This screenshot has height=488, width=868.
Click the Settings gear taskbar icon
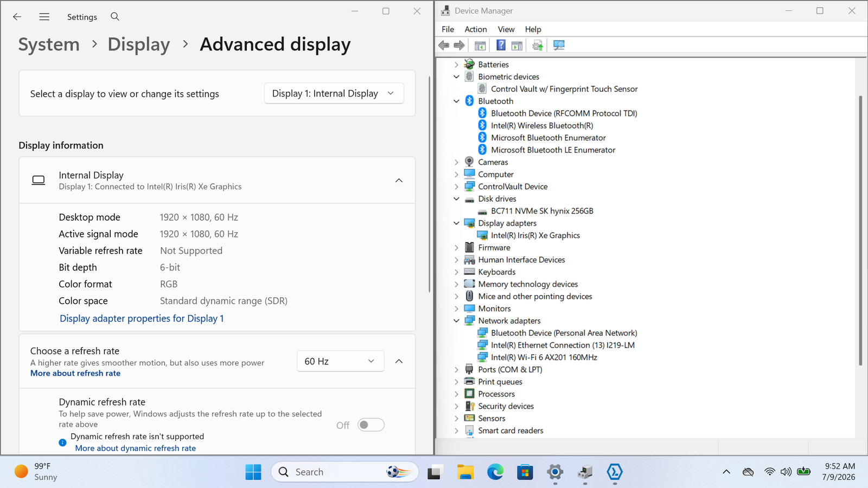pos(554,472)
